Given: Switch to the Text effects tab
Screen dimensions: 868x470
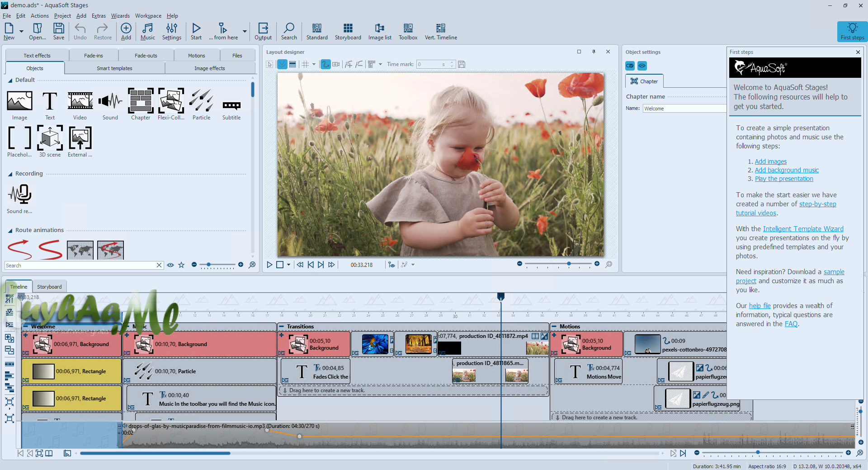Looking at the screenshot, I should point(37,56).
